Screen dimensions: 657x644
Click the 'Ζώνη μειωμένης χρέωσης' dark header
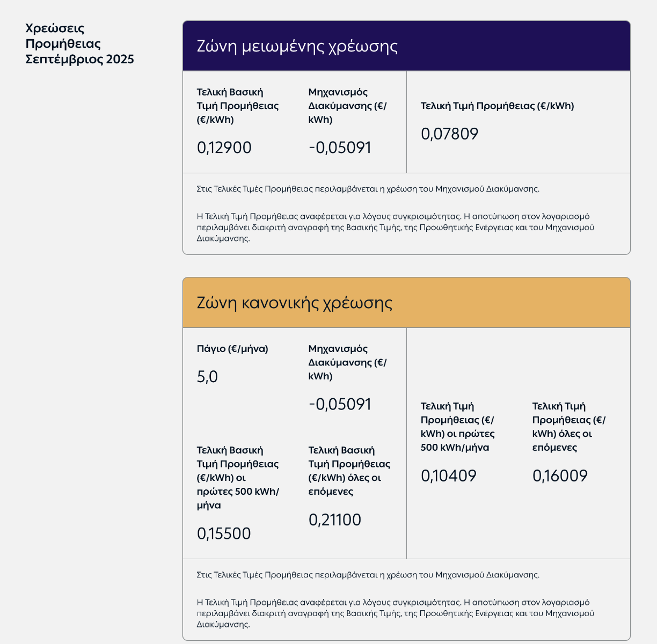(406, 46)
